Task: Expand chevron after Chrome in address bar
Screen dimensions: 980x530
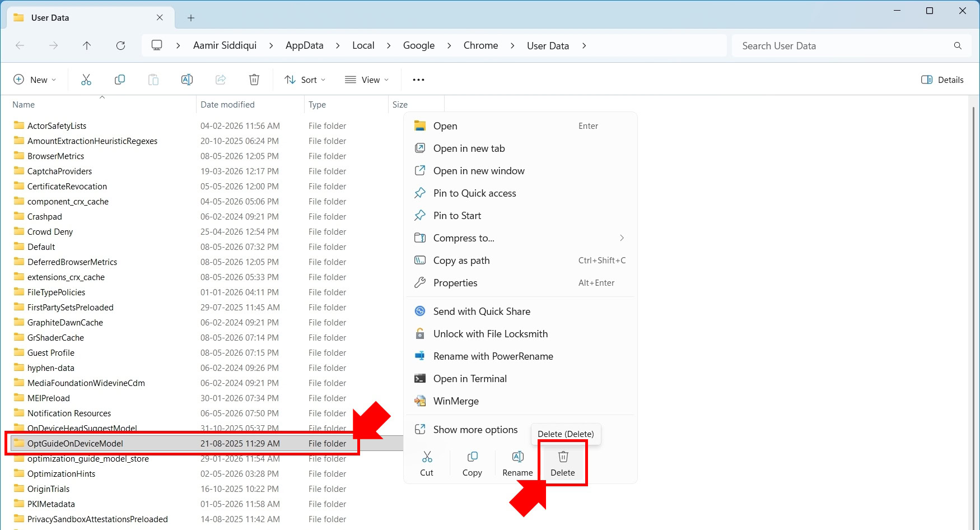Action: pos(512,45)
